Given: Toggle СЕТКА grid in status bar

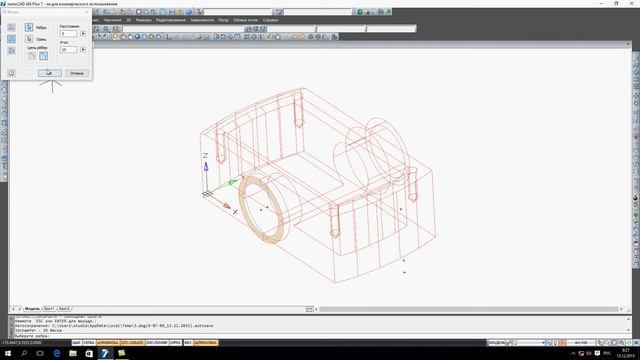Looking at the screenshot, I should (x=89, y=343).
